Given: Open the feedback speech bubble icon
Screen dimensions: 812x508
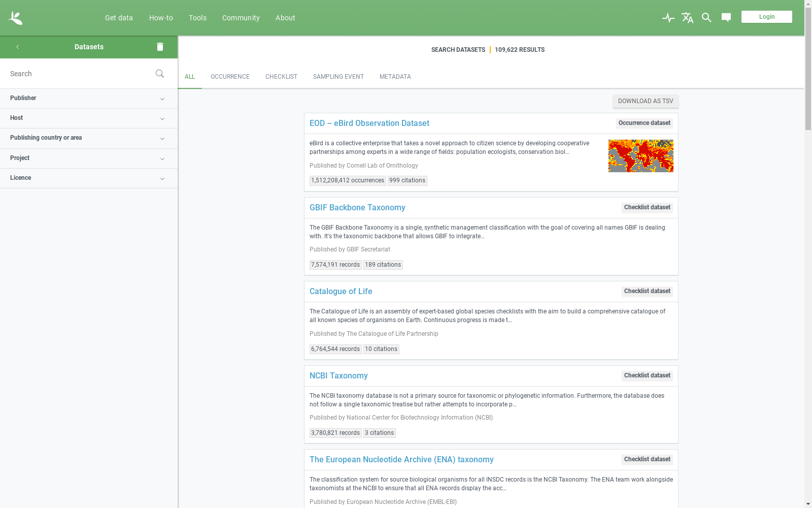Looking at the screenshot, I should [726, 18].
